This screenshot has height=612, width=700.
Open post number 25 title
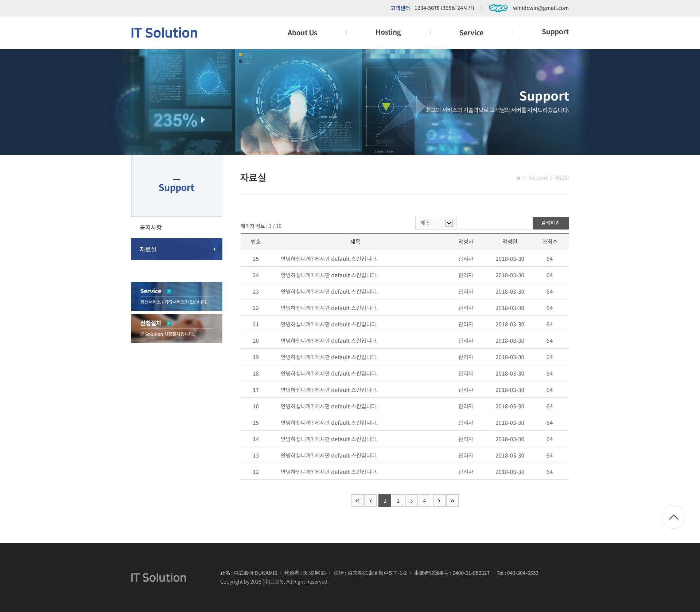click(329, 259)
